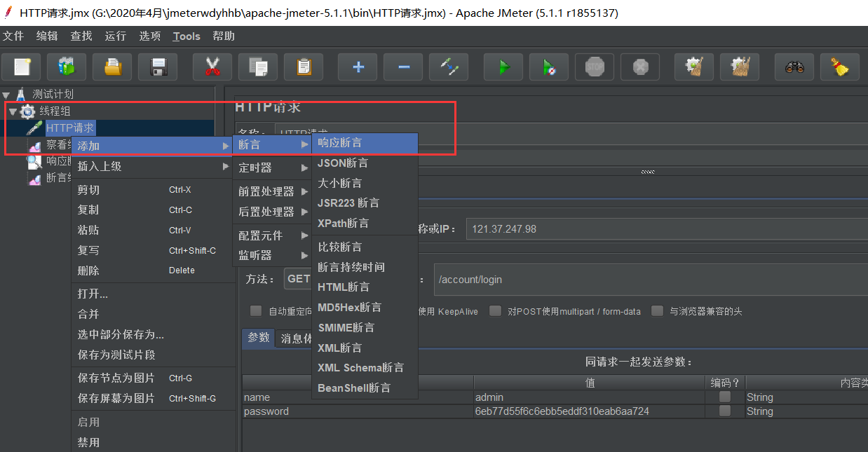Cut using the scissors icon
868x452 pixels.
pos(212,67)
